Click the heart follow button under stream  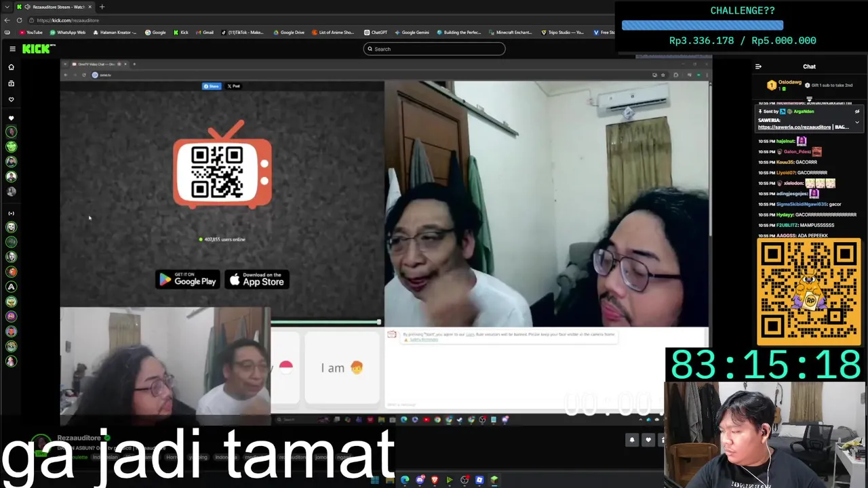coord(648,440)
